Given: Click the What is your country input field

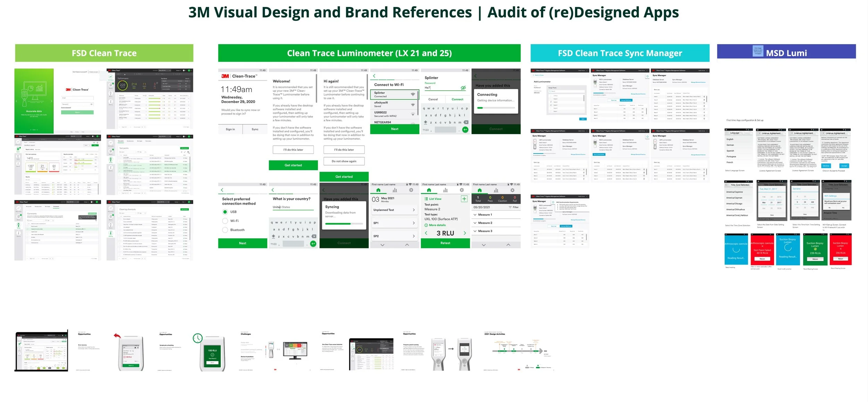Looking at the screenshot, I should 293,207.
